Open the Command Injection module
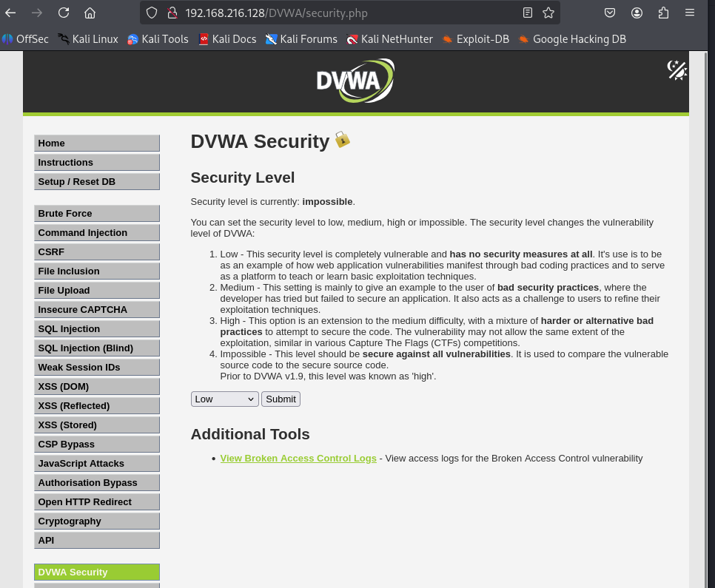 click(97, 232)
